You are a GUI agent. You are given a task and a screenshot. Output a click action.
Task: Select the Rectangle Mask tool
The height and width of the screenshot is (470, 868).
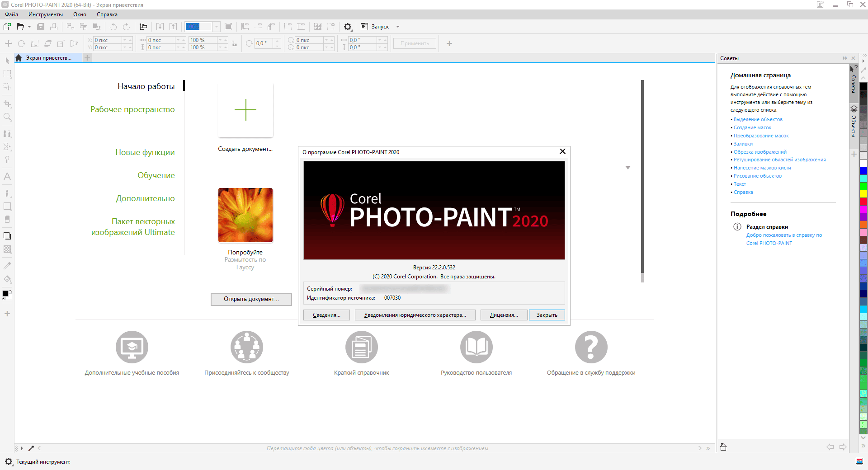click(x=7, y=74)
